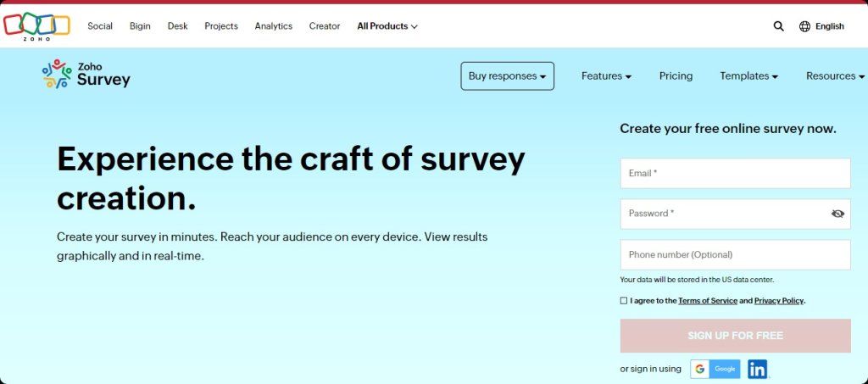Open Analytics in top nav

coord(274,26)
